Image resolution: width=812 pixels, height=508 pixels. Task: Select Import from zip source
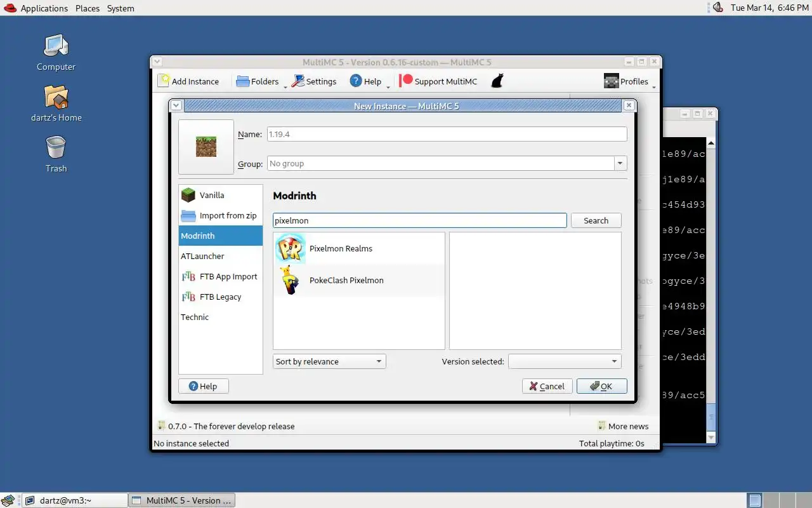click(221, 215)
